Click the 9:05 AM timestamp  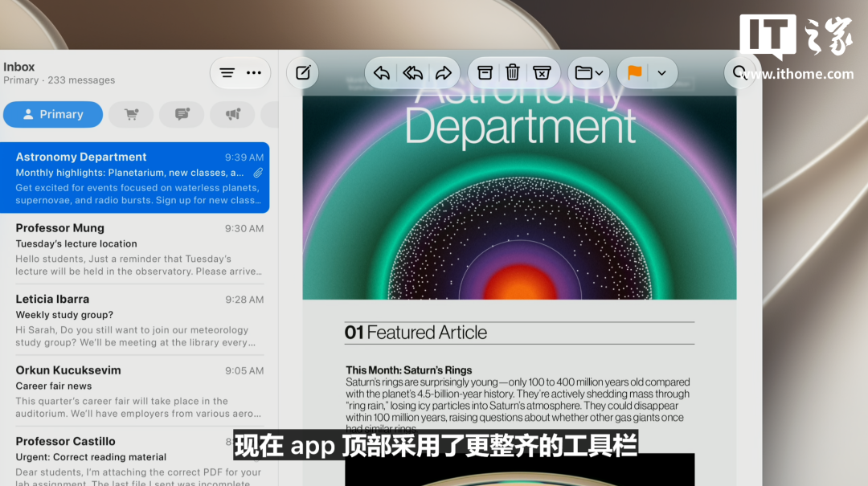click(244, 371)
